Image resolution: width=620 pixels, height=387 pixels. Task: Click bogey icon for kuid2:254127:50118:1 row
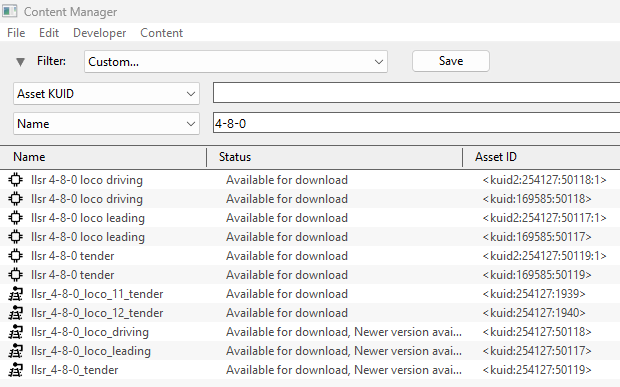click(15, 180)
